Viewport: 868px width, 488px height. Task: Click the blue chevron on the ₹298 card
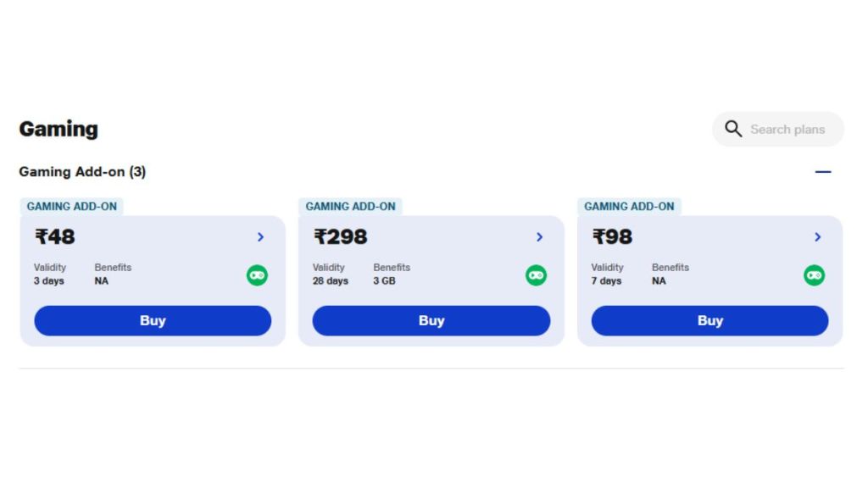tap(540, 237)
